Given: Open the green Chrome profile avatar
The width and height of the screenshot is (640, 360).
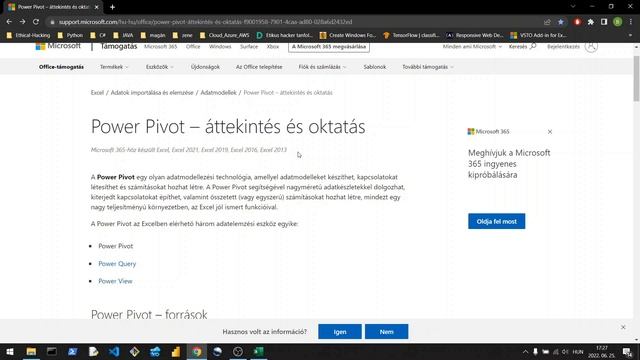Looking at the screenshot, I should 618,22.
